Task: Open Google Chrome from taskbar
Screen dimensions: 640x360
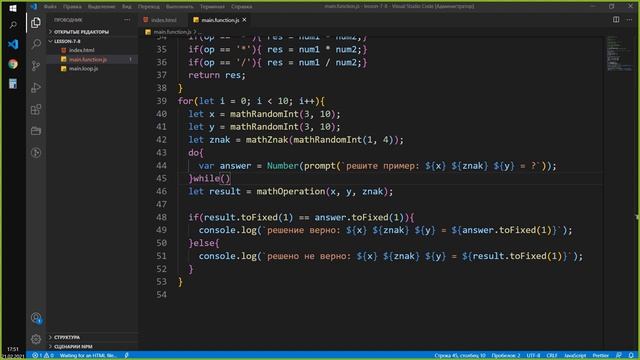Action: tap(13, 64)
